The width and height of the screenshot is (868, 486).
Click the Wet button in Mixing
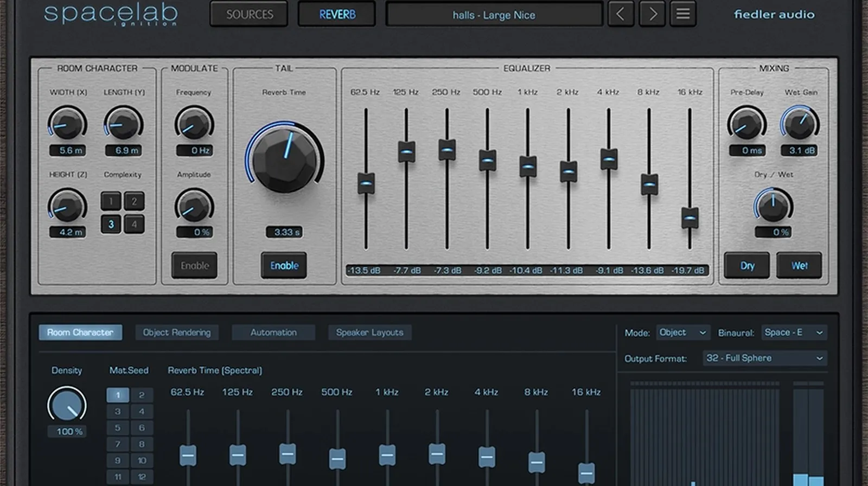(x=799, y=265)
